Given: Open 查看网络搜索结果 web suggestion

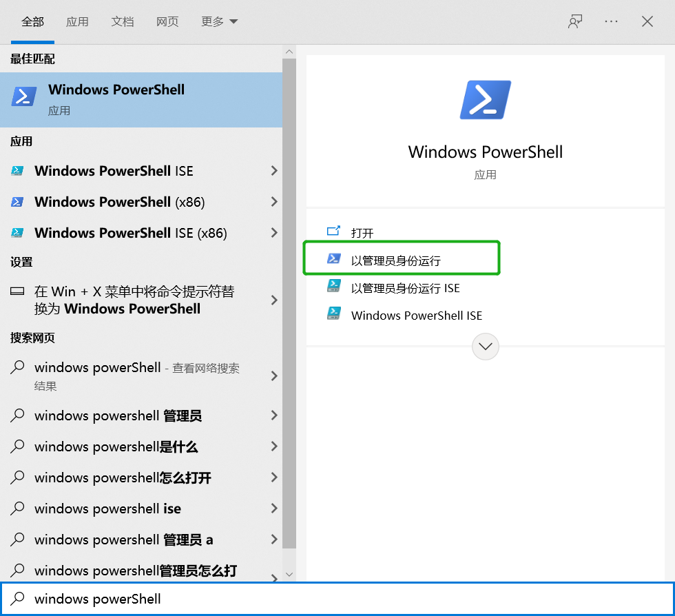Looking at the screenshot, I should coord(141,376).
